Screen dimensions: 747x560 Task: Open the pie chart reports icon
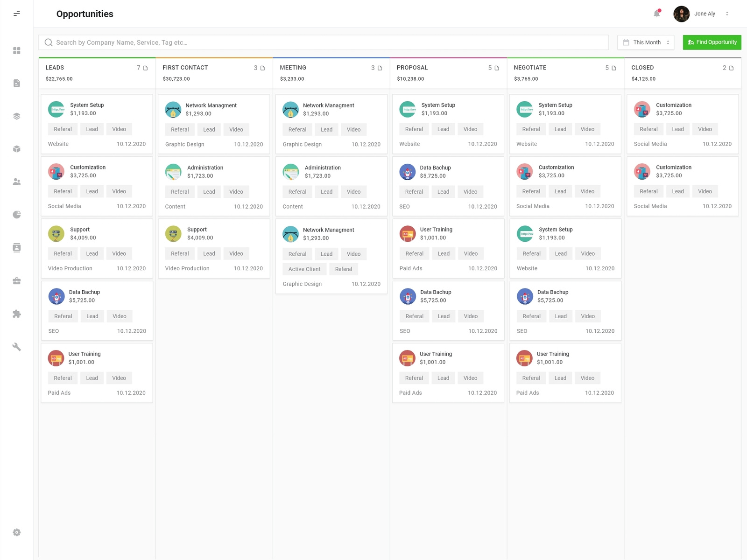[17, 215]
